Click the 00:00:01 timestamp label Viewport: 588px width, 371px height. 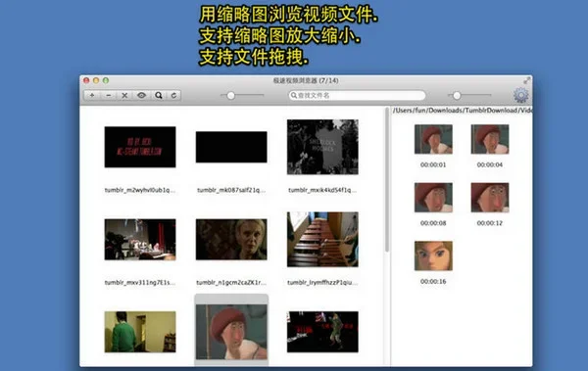click(433, 164)
